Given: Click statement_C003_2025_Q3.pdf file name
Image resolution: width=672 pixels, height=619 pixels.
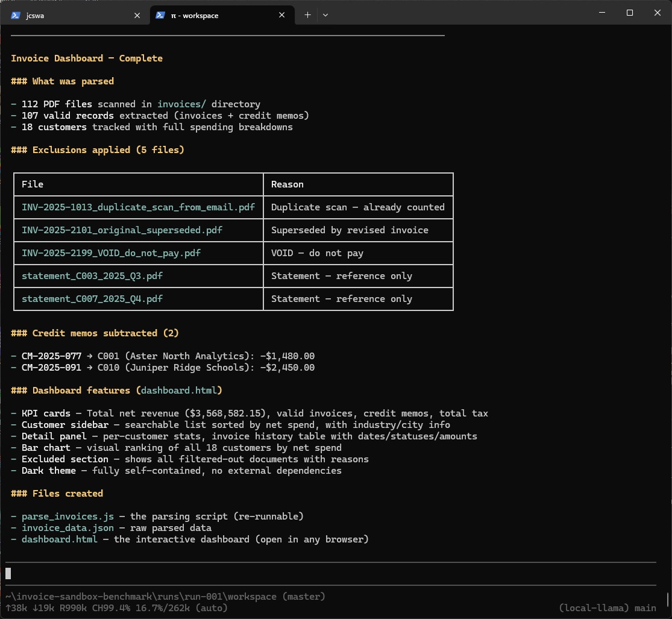Looking at the screenshot, I should 92,276.
